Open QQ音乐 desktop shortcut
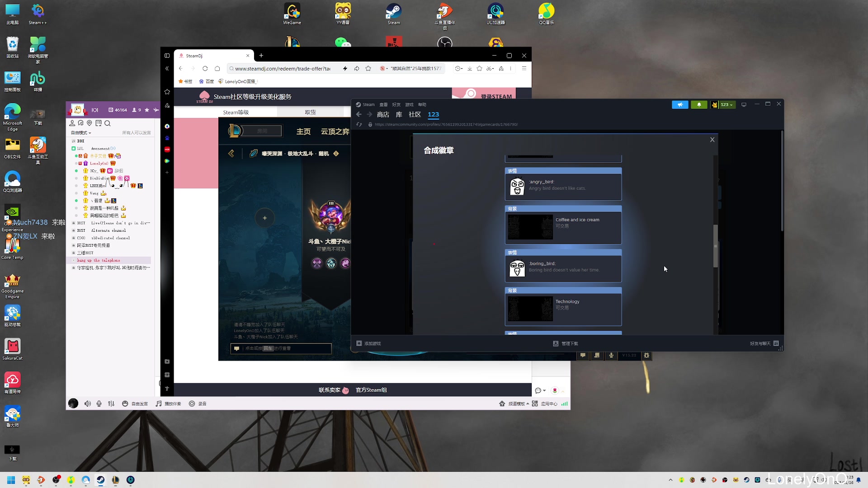Screen dimensions: 868x488 tap(546, 14)
